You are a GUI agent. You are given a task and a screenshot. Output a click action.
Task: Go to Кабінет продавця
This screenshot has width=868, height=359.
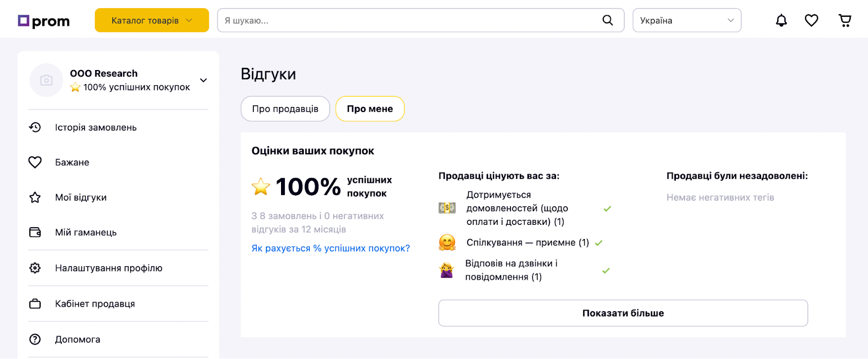coord(95,304)
